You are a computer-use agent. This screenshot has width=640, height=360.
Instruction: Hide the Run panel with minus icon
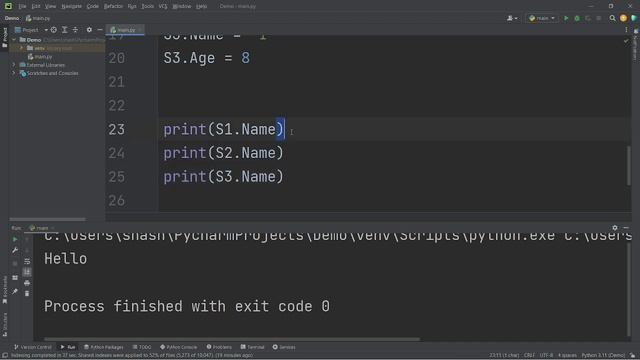[x=626, y=228]
